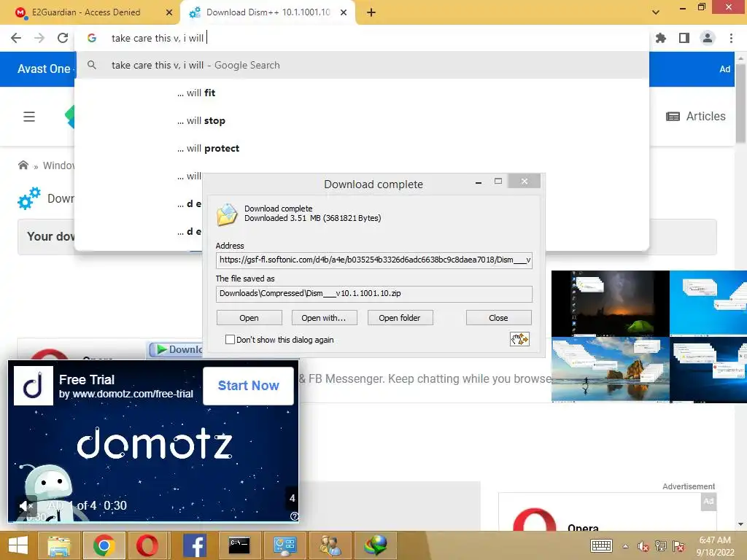Click Start Now in the domotz ad
The height and width of the screenshot is (560, 747).
(x=248, y=386)
